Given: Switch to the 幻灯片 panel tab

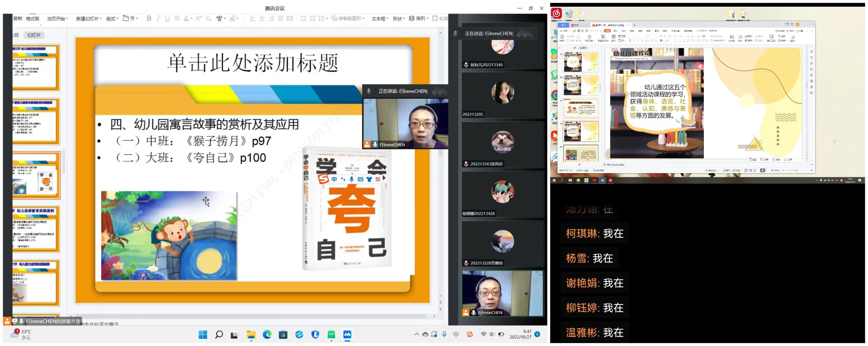Looking at the screenshot, I should click(34, 35).
